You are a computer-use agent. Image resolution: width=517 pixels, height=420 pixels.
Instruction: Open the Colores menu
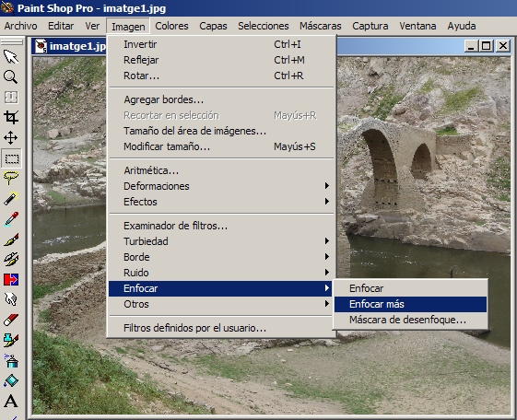(x=171, y=26)
